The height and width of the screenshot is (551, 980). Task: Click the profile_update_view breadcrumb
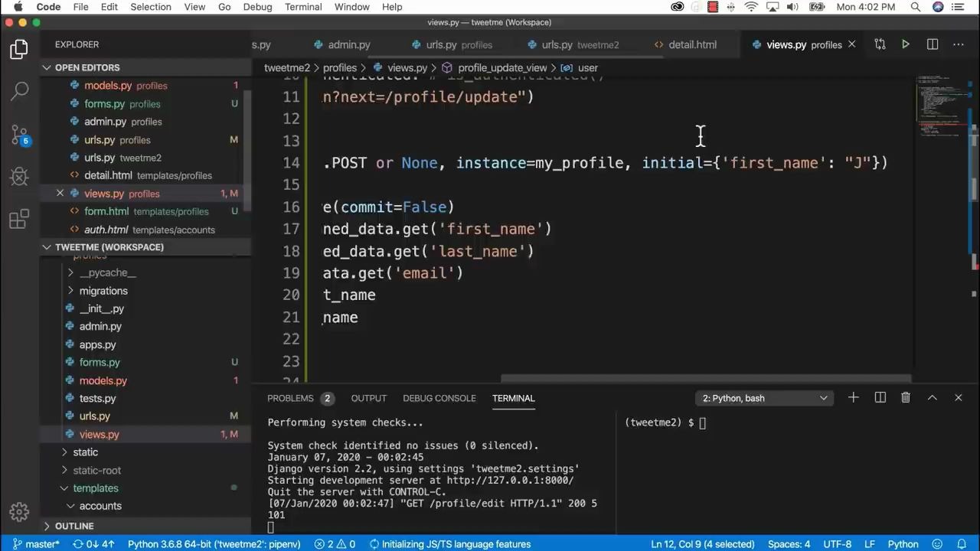pos(502,67)
